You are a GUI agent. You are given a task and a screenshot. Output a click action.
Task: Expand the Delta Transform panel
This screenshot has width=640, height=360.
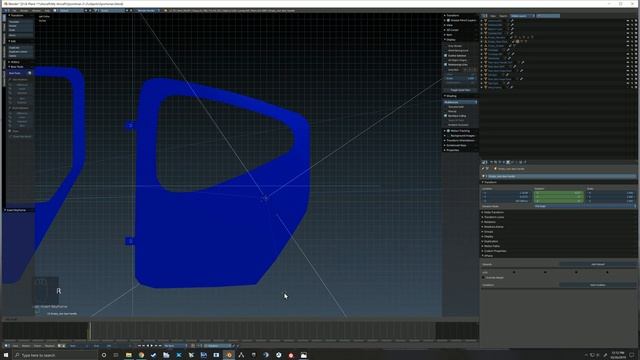(x=493, y=212)
